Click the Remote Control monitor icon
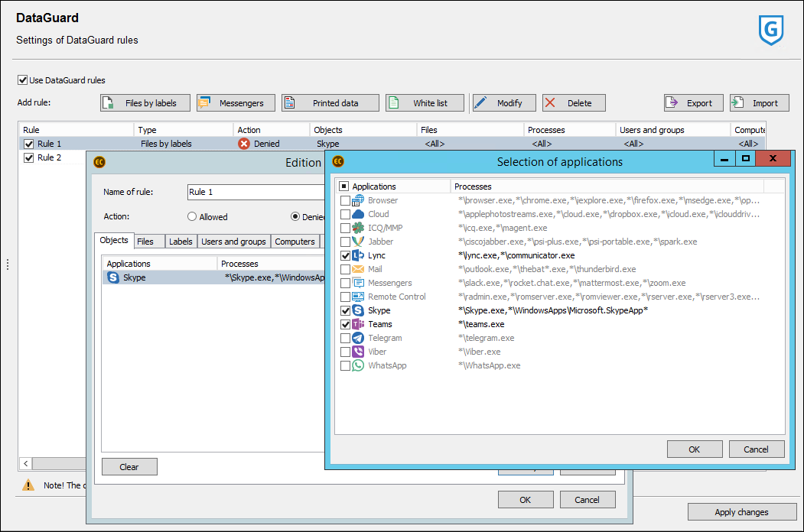 click(358, 297)
